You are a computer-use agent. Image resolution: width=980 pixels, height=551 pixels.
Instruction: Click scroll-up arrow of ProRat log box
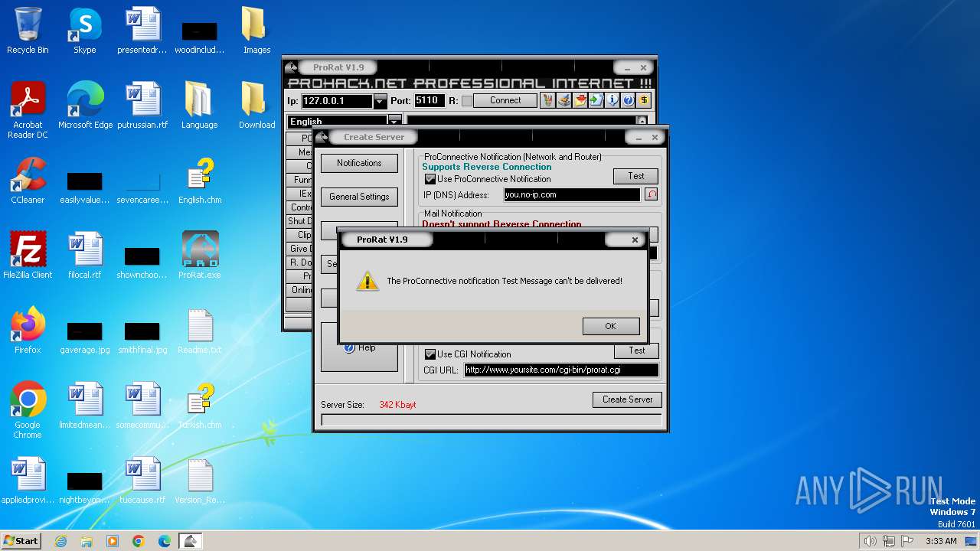(x=642, y=121)
